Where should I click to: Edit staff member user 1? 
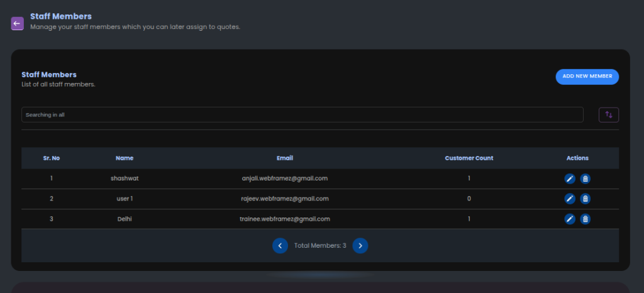(570, 199)
